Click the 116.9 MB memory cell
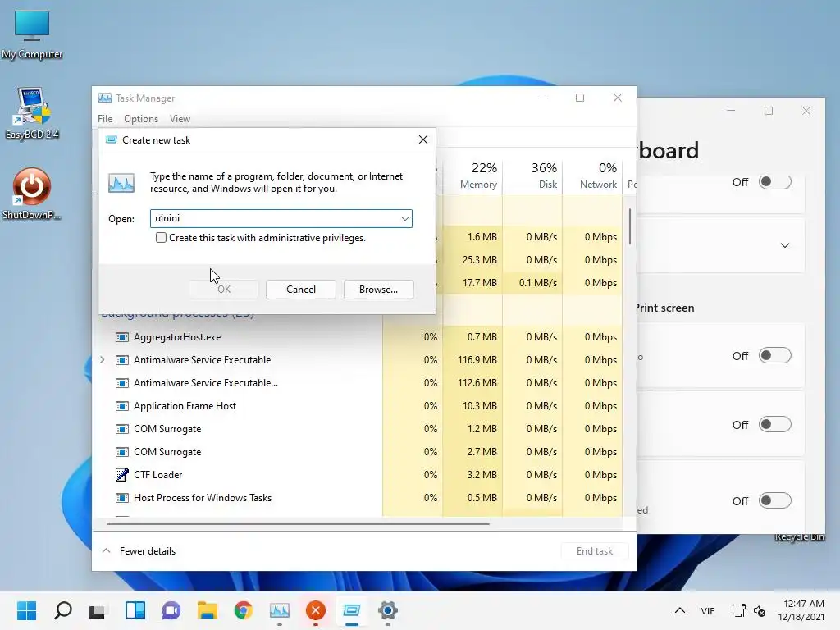This screenshot has width=840, height=630. click(x=473, y=360)
